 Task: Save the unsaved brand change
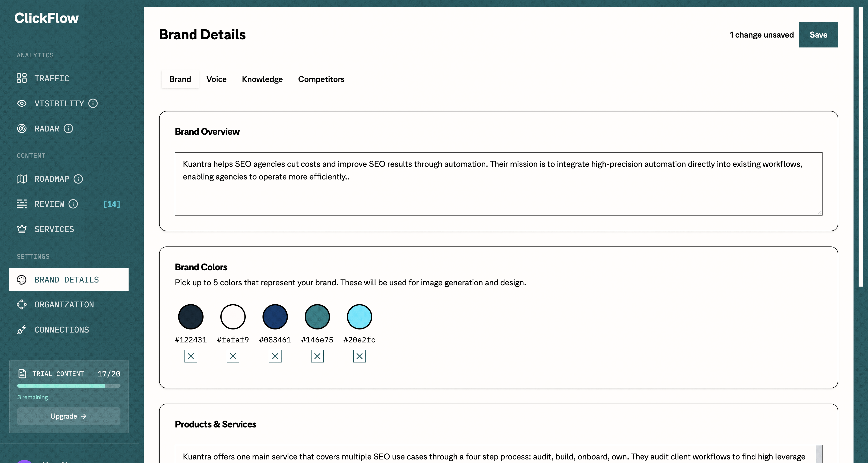(x=818, y=35)
